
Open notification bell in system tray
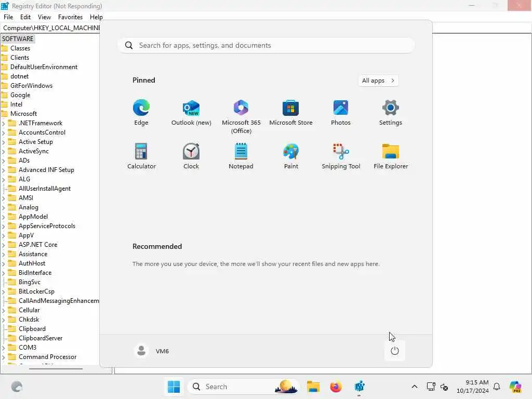point(497,387)
